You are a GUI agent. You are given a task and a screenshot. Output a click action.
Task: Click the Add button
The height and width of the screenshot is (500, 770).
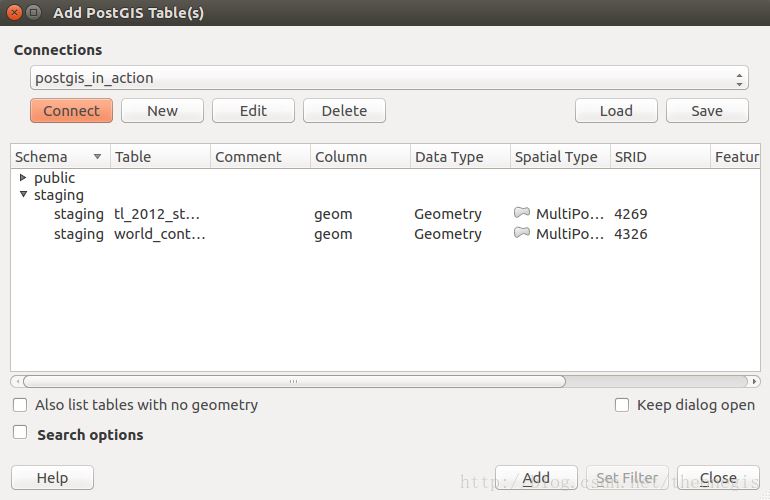point(536,477)
